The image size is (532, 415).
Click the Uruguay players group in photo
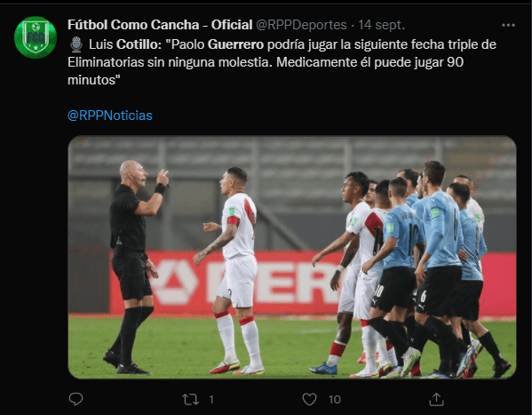click(438, 270)
